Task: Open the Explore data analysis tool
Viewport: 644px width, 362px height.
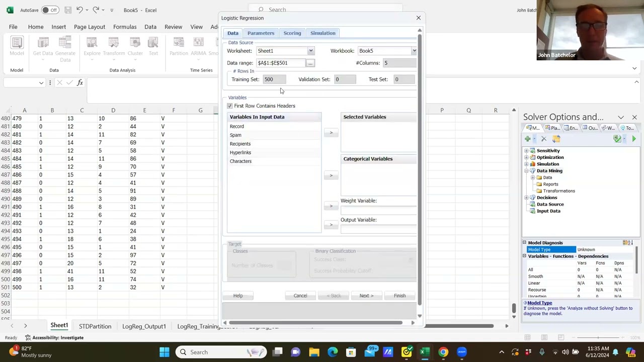Action: tap(92, 46)
